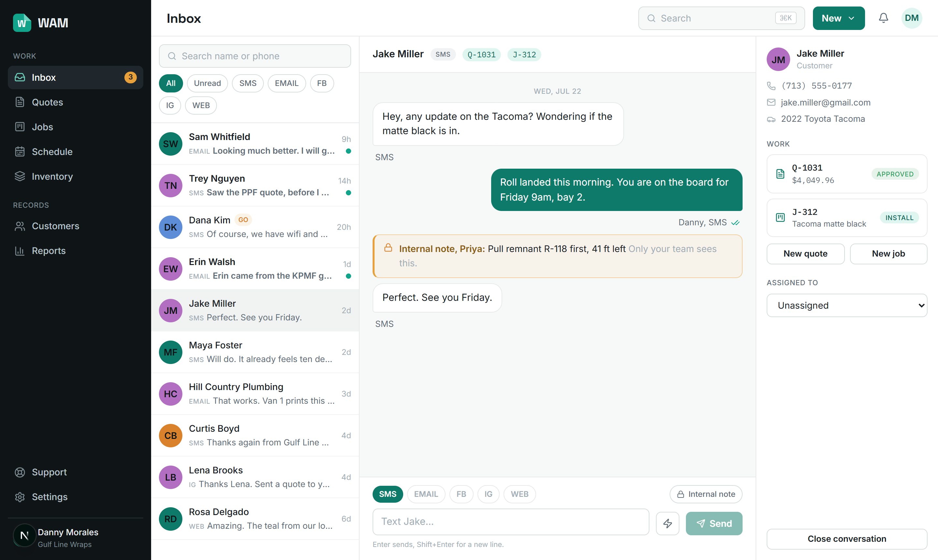The width and height of the screenshot is (938, 560).
Task: Open the J-312 Tacoma matte black job card
Action: click(847, 218)
